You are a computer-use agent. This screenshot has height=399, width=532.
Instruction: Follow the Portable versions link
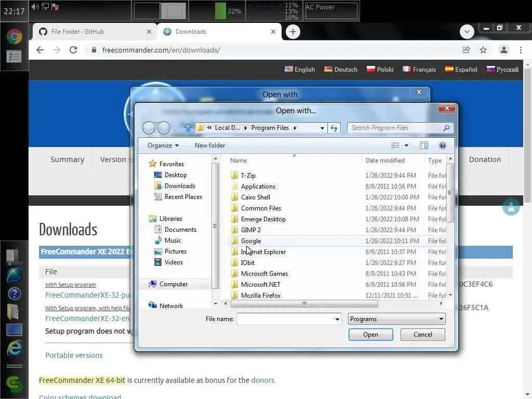pyautogui.click(x=74, y=355)
